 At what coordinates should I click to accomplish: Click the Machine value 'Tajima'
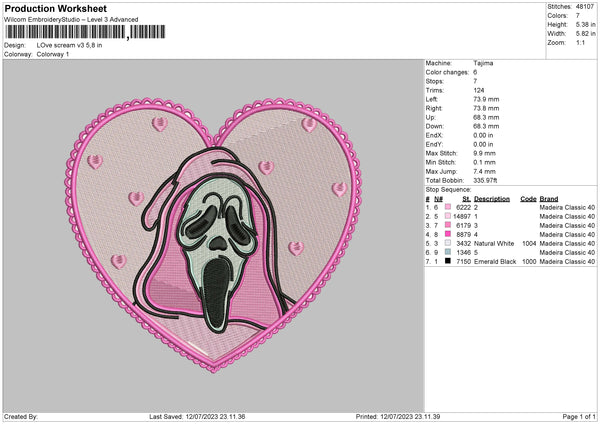coord(483,63)
